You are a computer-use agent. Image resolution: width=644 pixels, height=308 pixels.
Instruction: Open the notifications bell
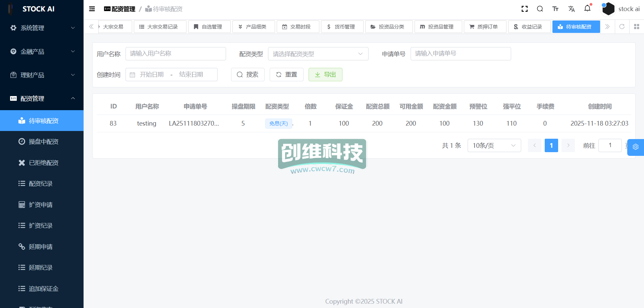[x=587, y=8]
